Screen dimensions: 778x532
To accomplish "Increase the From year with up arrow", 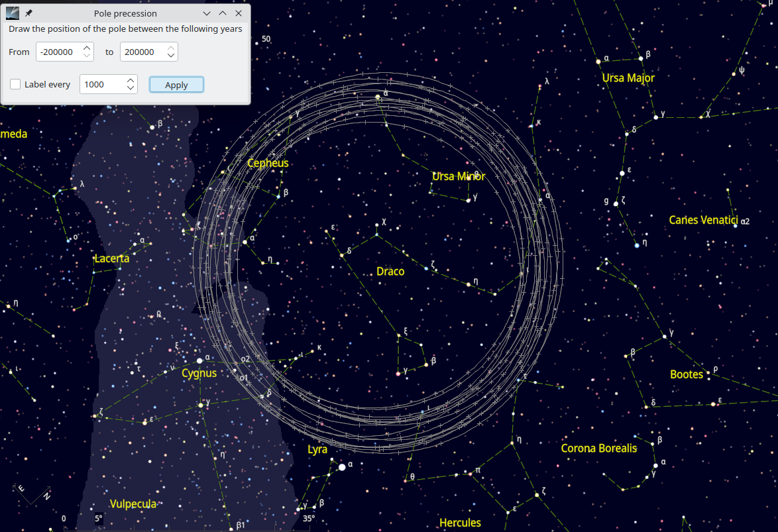I will [x=87, y=48].
